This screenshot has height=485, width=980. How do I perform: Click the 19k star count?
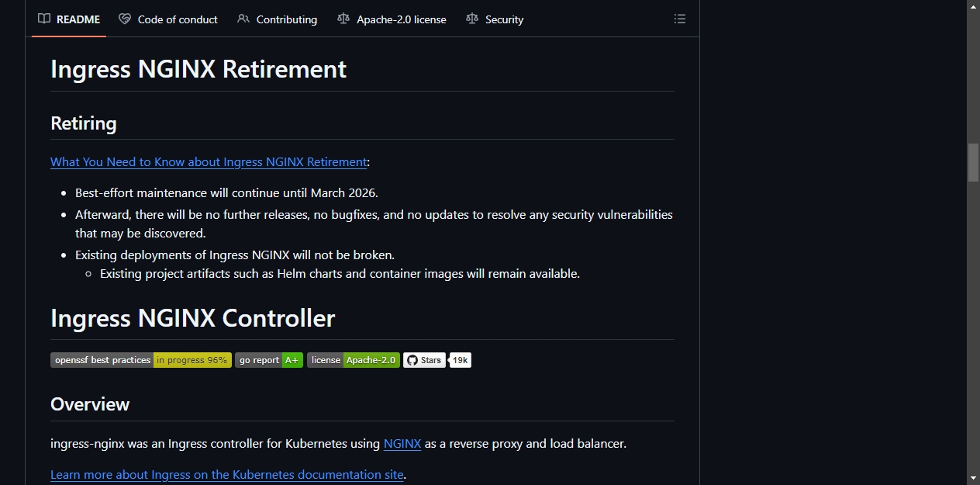point(461,360)
